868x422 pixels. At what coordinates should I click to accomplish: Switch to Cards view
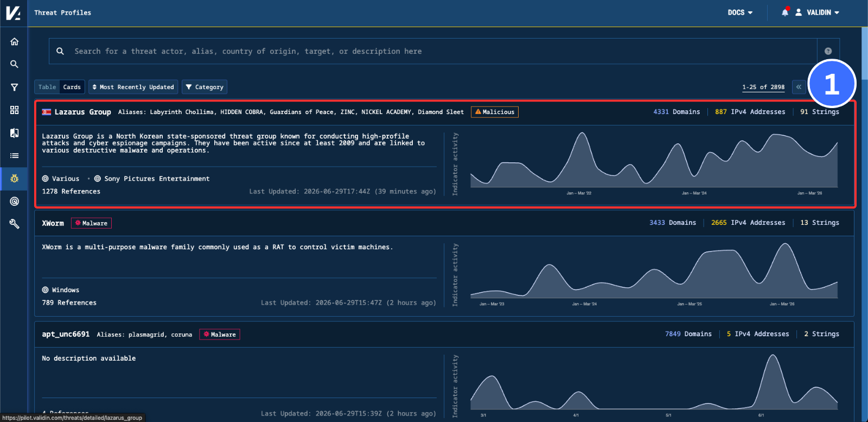72,87
